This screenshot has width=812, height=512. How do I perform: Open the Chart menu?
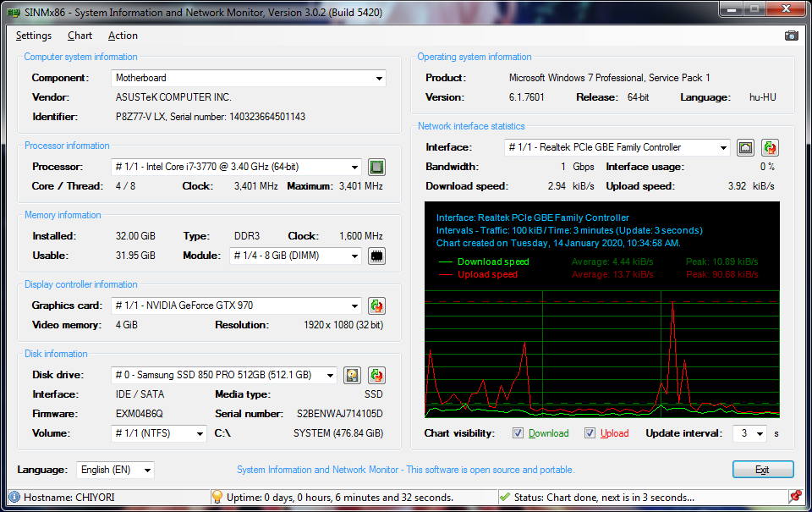(80, 36)
